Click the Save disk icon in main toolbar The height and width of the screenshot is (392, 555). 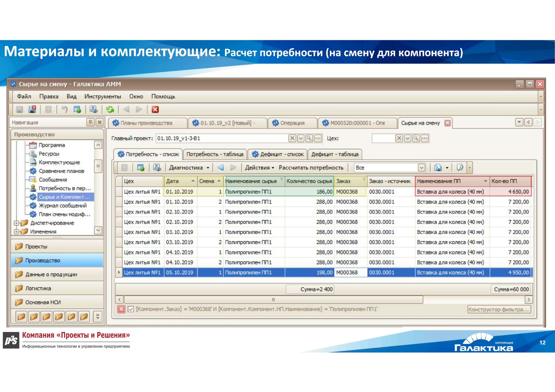[20, 109]
